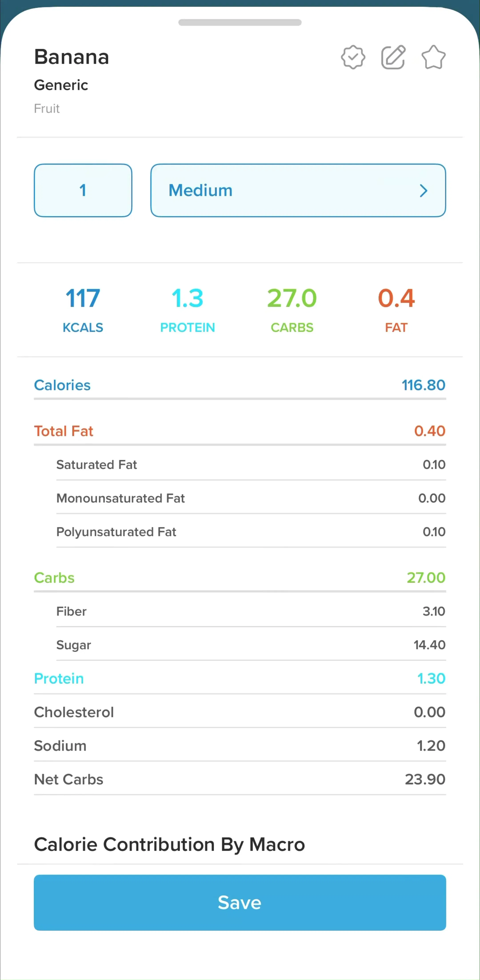Open the edit food pencil icon
Viewport: 480px width, 980px height.
pos(393,58)
